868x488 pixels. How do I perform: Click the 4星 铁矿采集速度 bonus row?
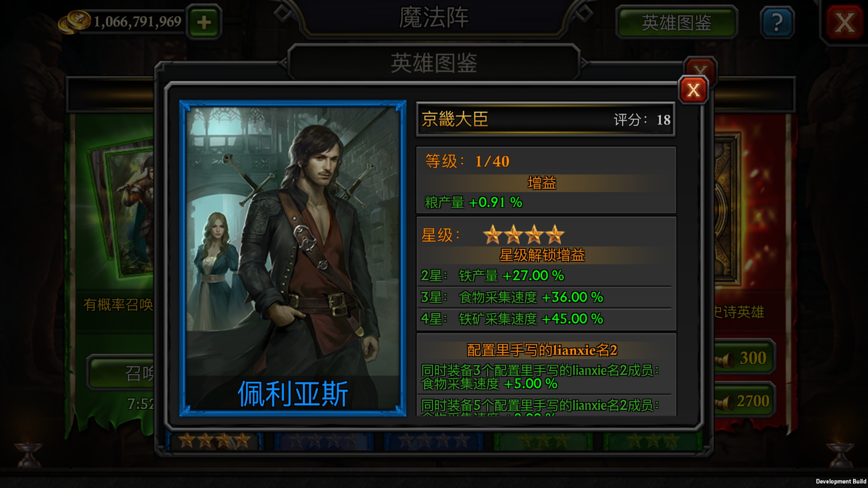coord(546,319)
